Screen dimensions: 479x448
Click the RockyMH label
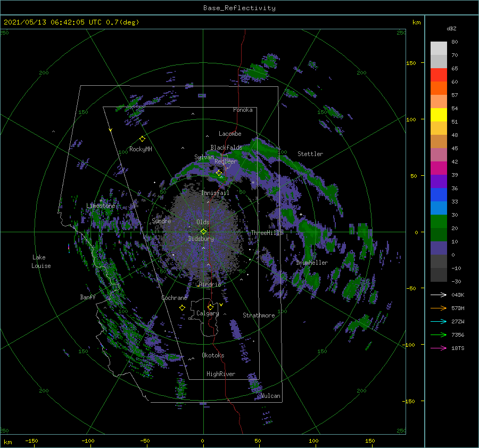tap(141, 149)
